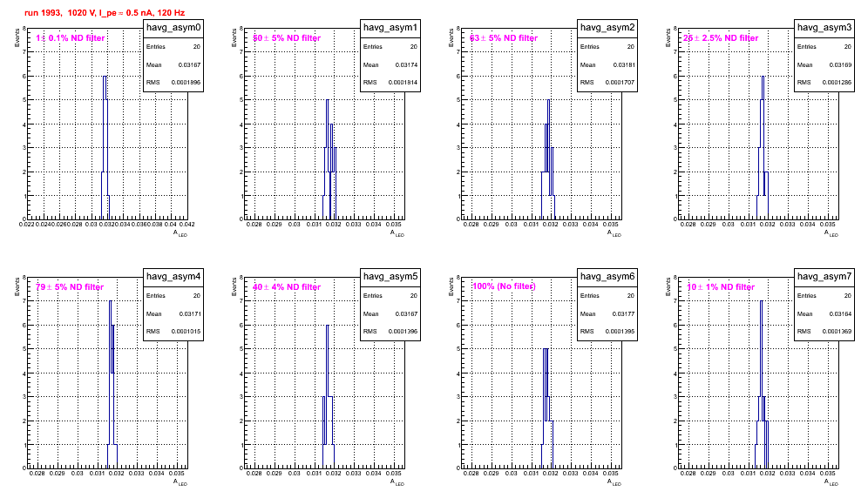
Task: Click Mean value 0.03167 in havg_asym0 box
Action: 189,64
